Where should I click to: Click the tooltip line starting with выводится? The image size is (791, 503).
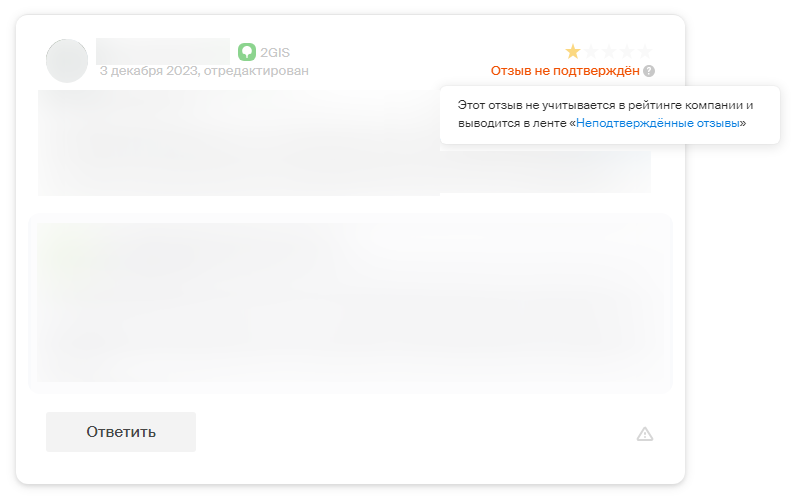coord(513,123)
